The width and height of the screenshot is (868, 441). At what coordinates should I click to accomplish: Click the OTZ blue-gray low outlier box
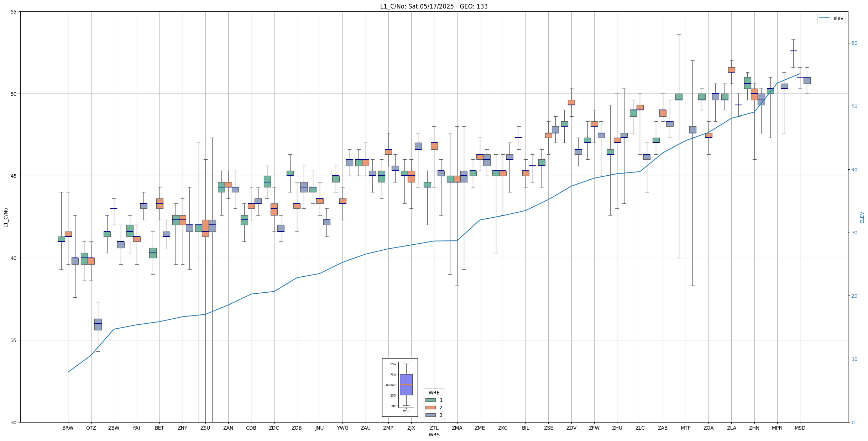(98, 324)
